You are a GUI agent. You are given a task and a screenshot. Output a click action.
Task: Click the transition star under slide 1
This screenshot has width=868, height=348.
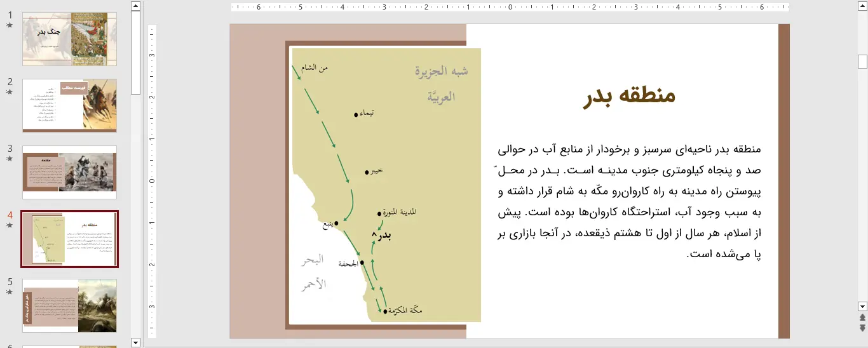(9, 25)
